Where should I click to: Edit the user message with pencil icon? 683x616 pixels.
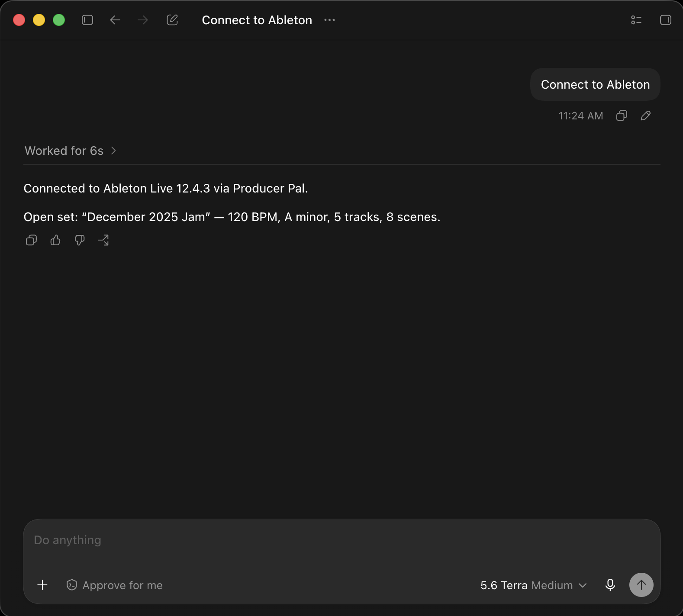point(646,115)
